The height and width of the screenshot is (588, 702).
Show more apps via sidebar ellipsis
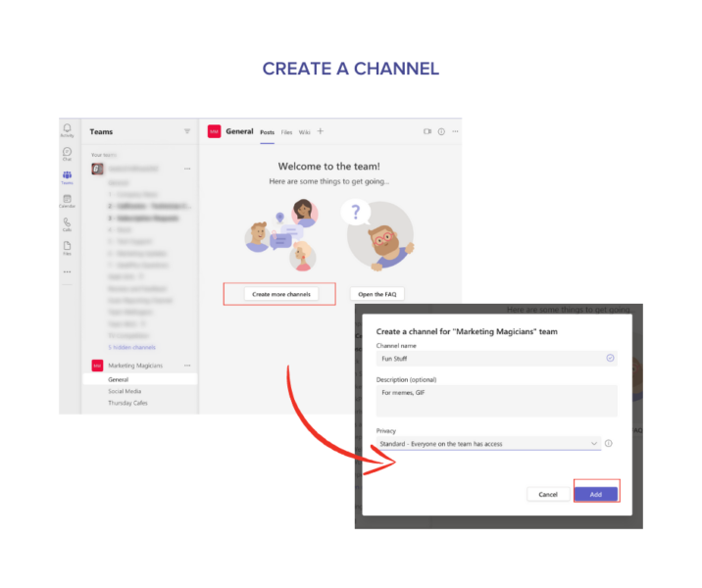click(67, 271)
